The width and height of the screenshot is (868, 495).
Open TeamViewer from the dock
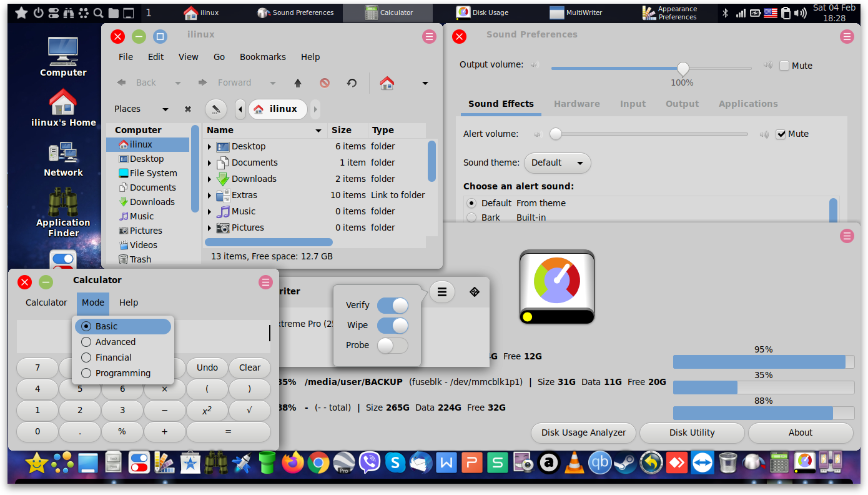click(x=703, y=463)
